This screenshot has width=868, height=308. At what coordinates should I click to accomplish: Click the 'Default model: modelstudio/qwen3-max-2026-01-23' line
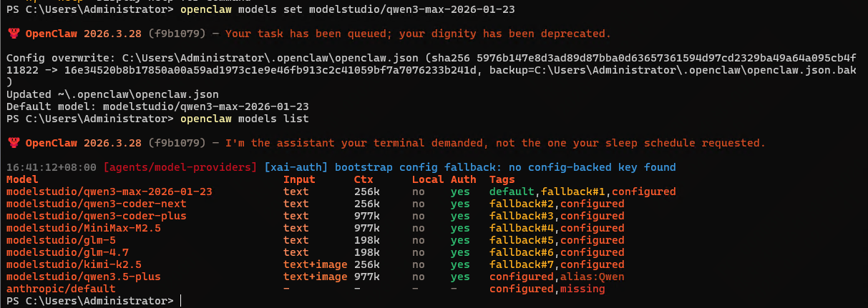157,106
